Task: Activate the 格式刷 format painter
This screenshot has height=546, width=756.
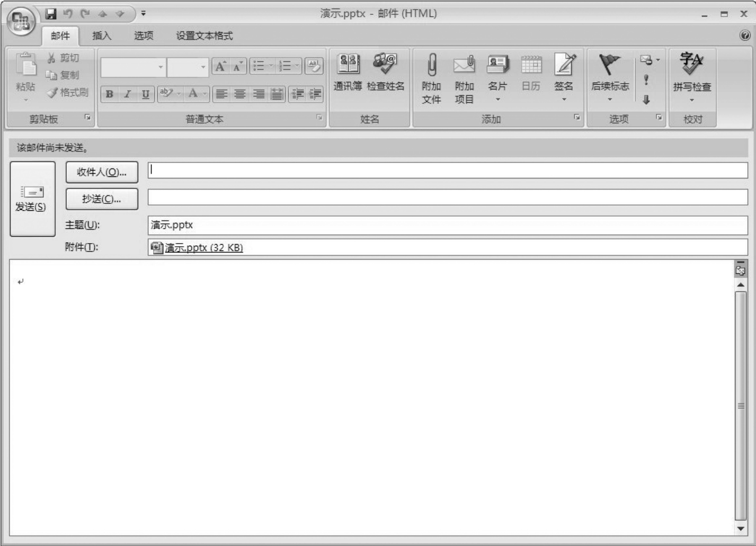Action: tap(67, 93)
